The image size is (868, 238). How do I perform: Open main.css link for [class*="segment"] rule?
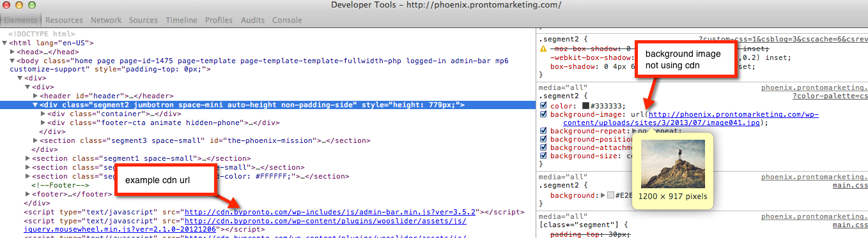tap(849, 225)
